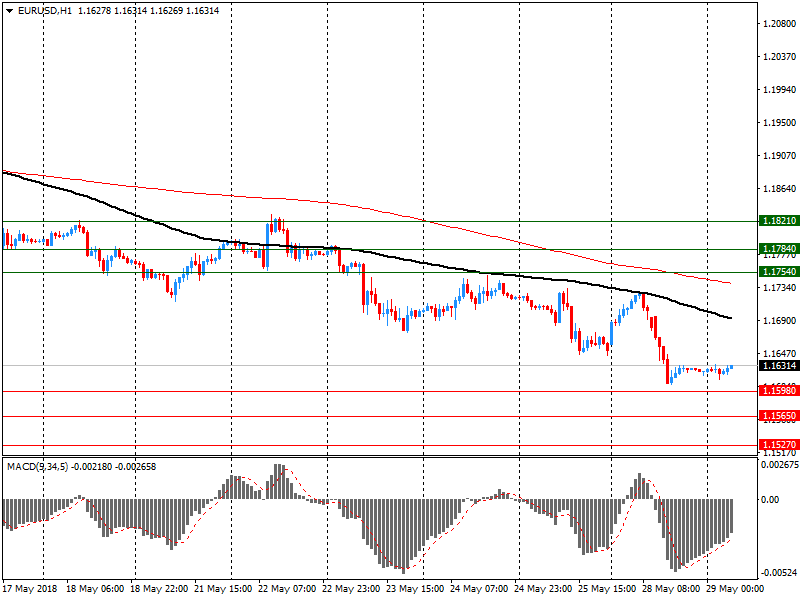The height and width of the screenshot is (600, 800).
Task: Click the 29 May 00:00 time label
Action: point(736,590)
